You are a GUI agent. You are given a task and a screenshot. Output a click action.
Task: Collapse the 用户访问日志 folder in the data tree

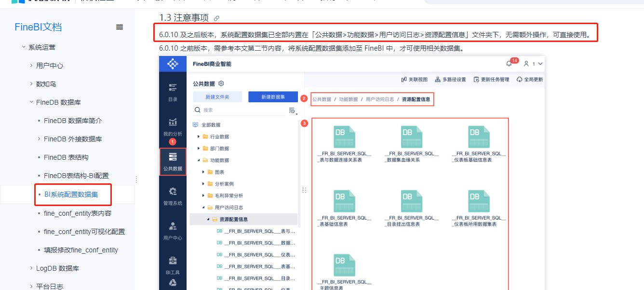pos(203,207)
